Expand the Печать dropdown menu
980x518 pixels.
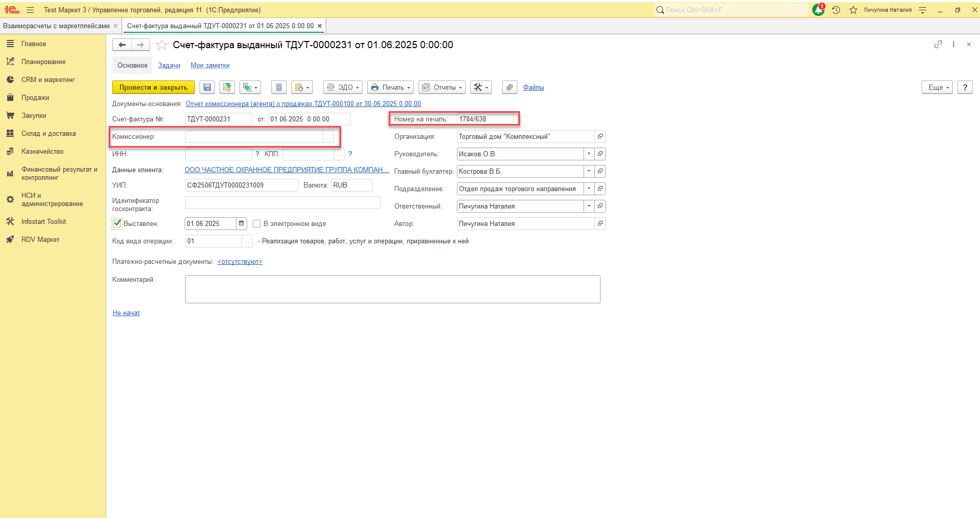click(x=390, y=88)
